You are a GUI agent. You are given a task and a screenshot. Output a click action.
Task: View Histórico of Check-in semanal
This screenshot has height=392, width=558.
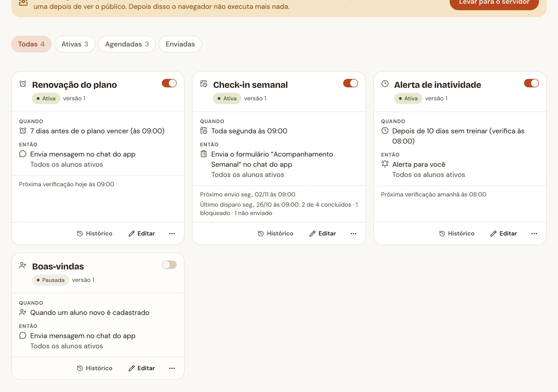click(276, 233)
